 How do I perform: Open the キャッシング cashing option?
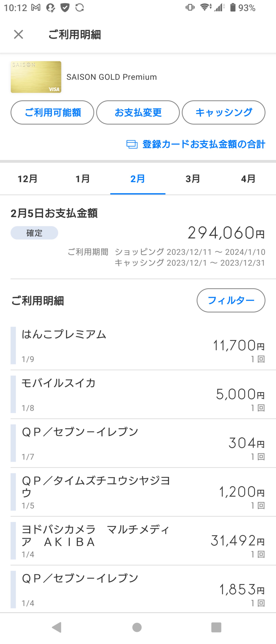223,113
